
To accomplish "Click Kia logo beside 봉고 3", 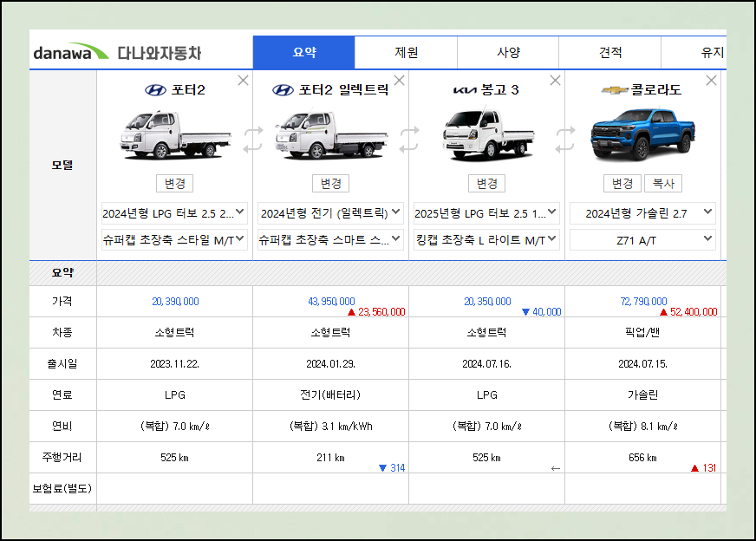I will 465,90.
